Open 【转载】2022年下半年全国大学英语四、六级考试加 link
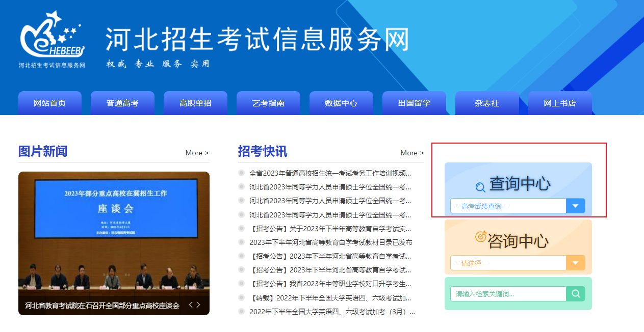Viewport: 644px width, 332px height. point(330,298)
